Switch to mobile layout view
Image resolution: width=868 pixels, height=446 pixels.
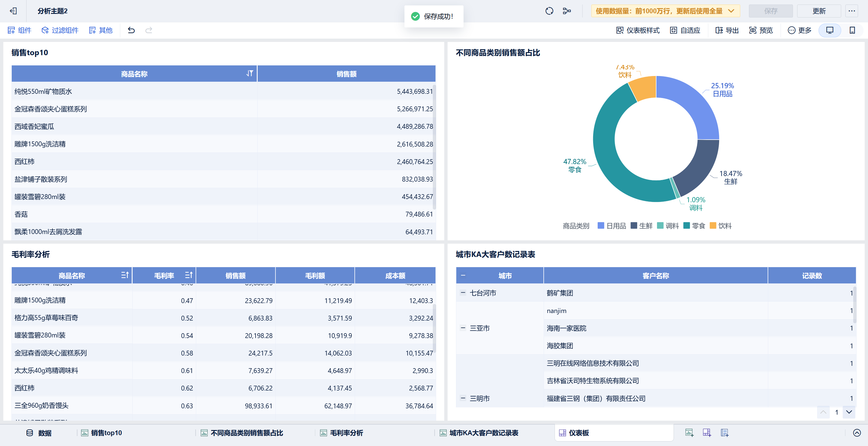[x=852, y=30]
